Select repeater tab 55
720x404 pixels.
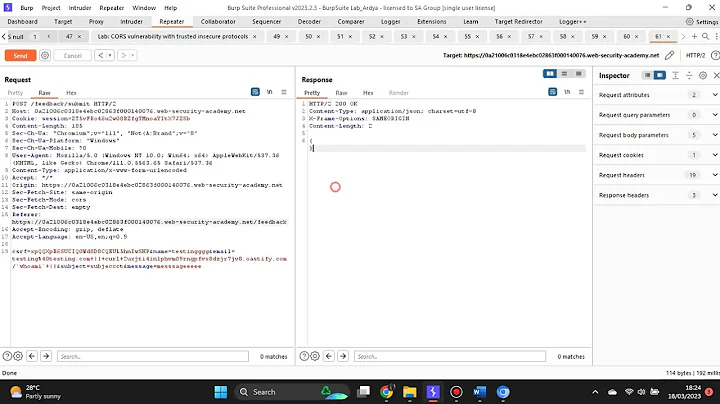(467, 36)
